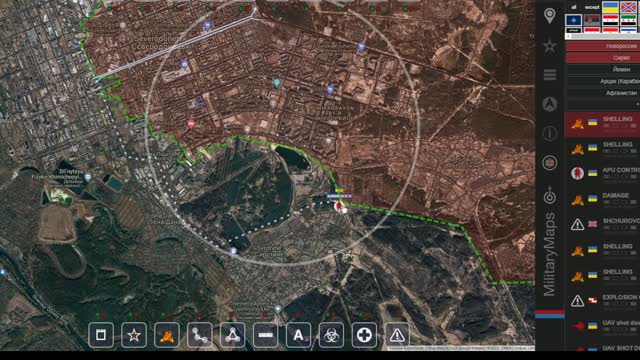The height and width of the screenshot is (360, 640).
Task: Open the DAMAGE event entry
Action: 602,200
